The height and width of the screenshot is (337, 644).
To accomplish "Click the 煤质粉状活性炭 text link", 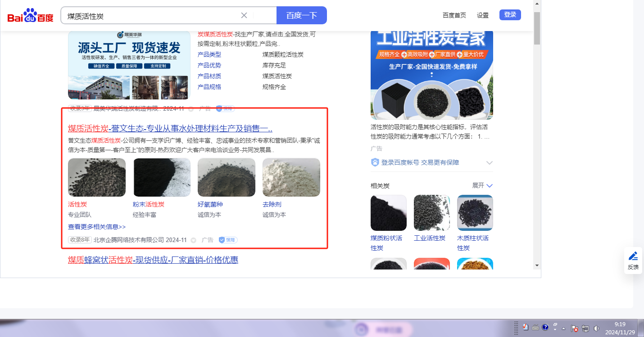I will (386, 243).
